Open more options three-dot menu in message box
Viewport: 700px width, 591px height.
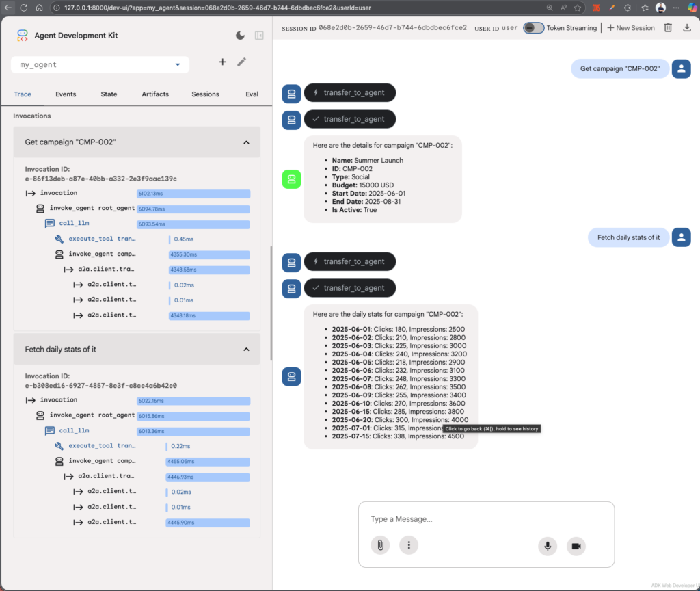[x=409, y=545]
